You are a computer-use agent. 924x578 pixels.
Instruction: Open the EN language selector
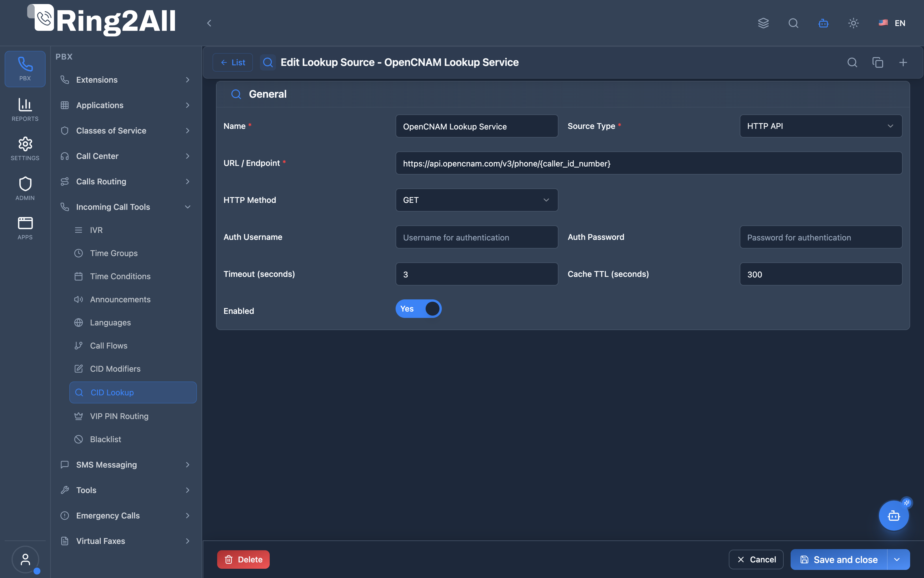coord(892,23)
